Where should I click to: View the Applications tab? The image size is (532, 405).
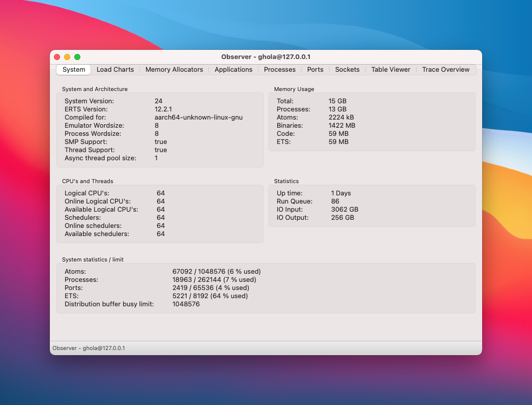pos(233,70)
